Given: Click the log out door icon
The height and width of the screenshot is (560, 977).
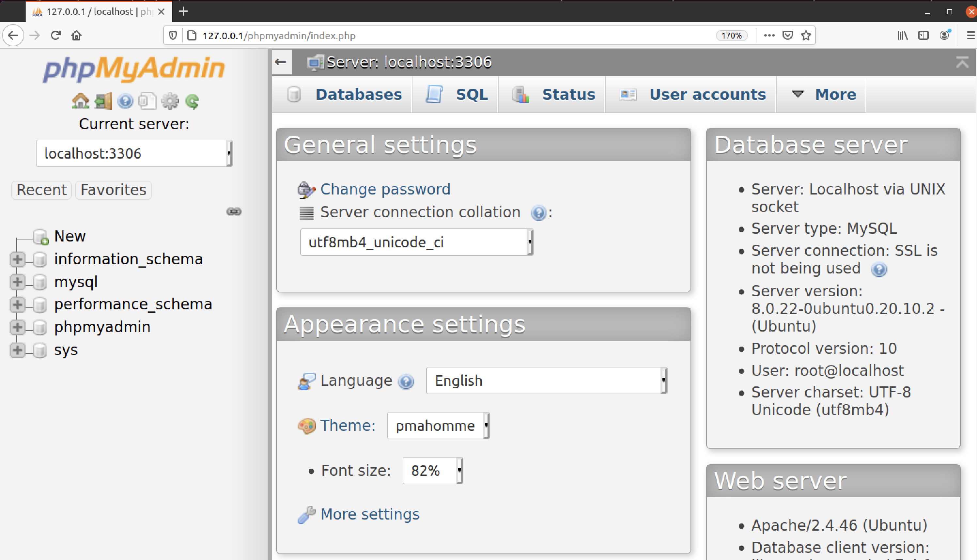Looking at the screenshot, I should [103, 101].
